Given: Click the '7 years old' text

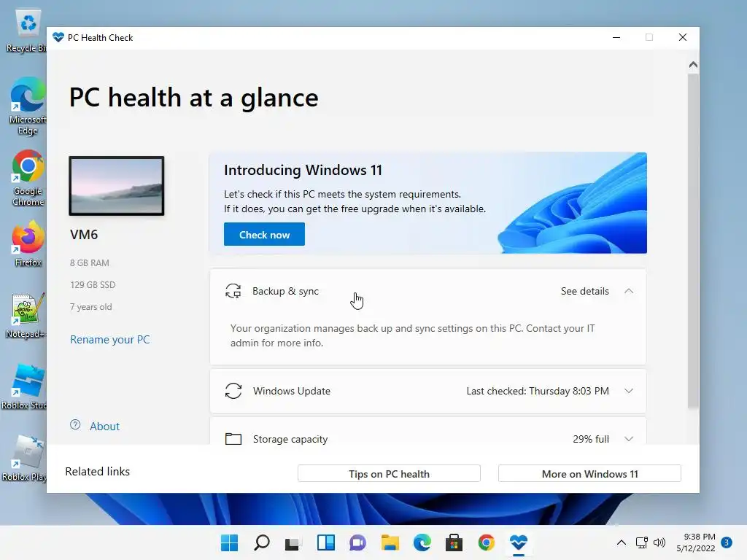Looking at the screenshot, I should (91, 307).
